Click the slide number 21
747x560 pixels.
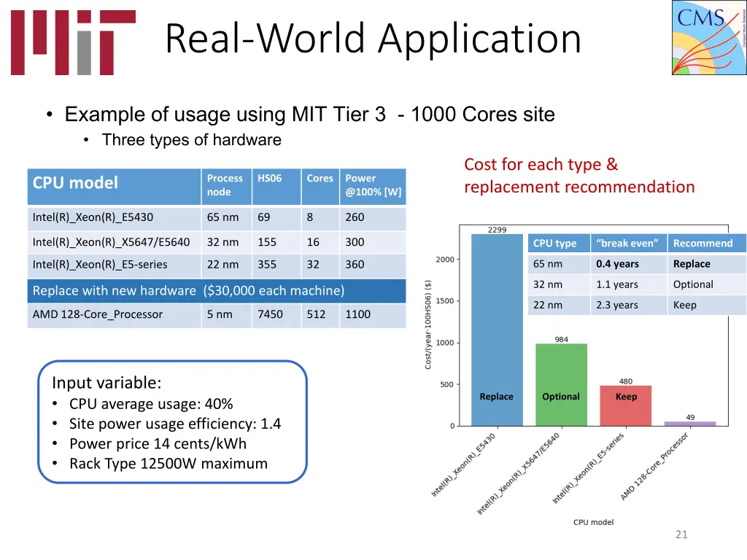[x=681, y=534]
